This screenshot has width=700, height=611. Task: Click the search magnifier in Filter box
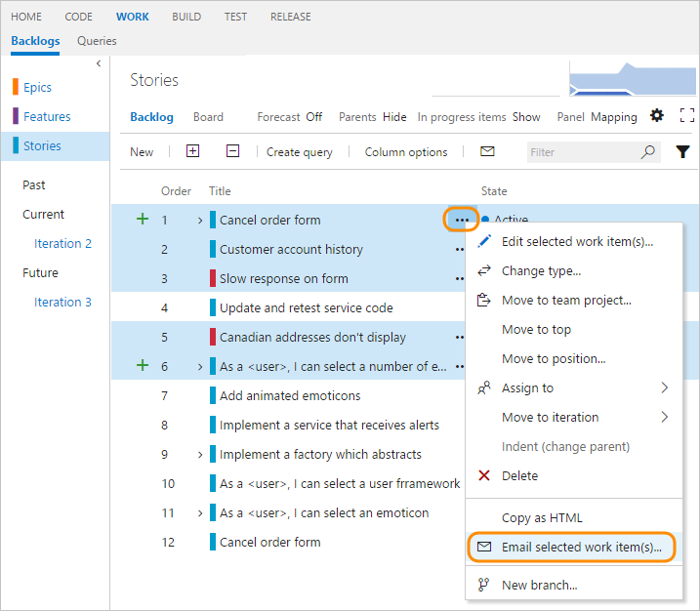click(647, 151)
